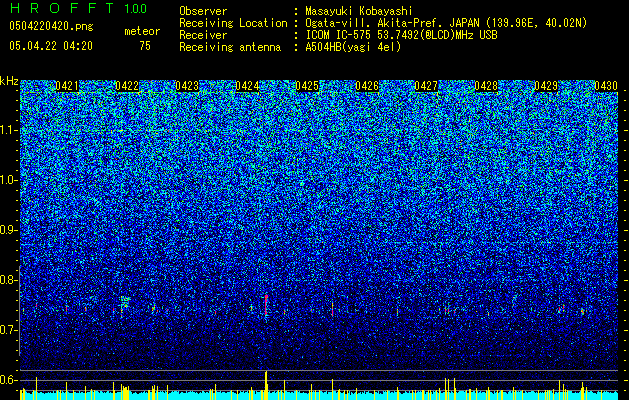Click the 0428 time marker

(486, 86)
